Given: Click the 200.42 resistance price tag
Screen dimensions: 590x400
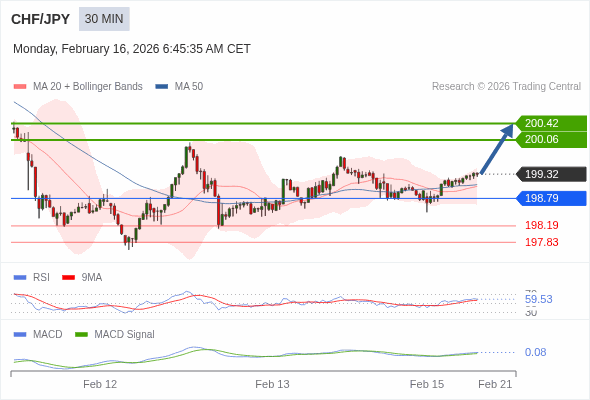Looking at the screenshot, I should pos(551,123).
